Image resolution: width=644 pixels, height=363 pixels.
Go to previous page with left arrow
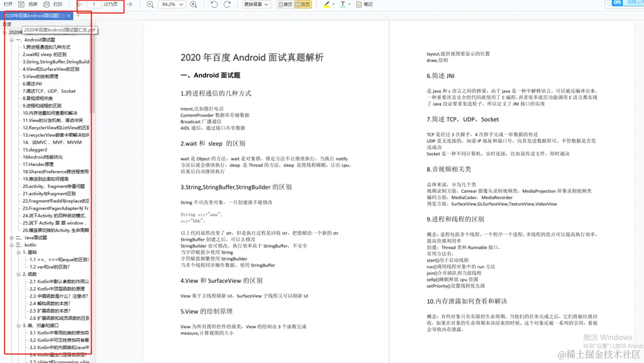(x=80, y=4)
